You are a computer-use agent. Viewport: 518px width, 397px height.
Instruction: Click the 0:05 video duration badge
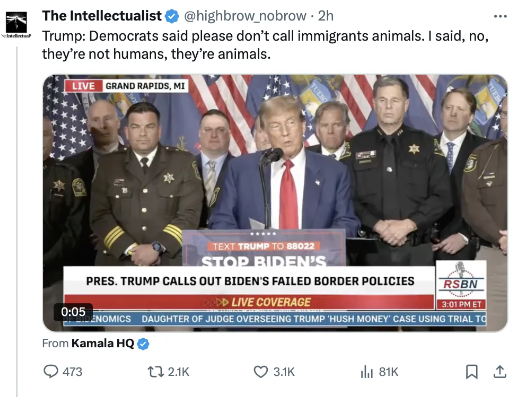73,312
